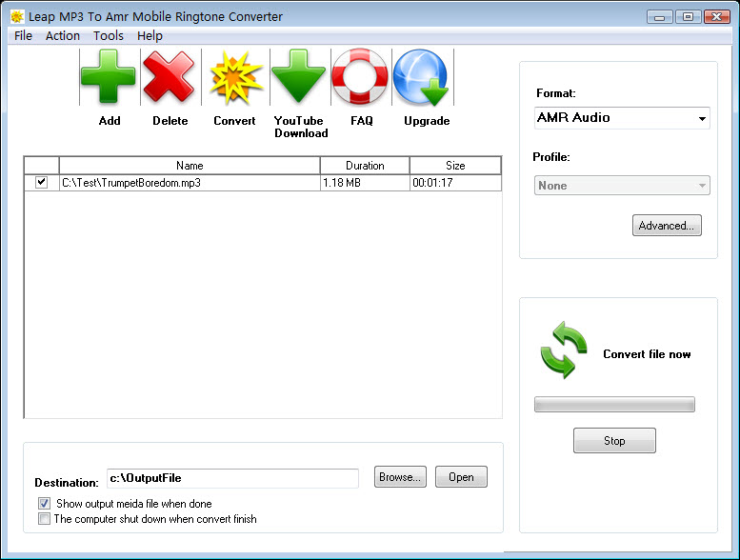The width and height of the screenshot is (740, 560).
Task: Click the Upgrade globe icon
Action: click(x=421, y=77)
